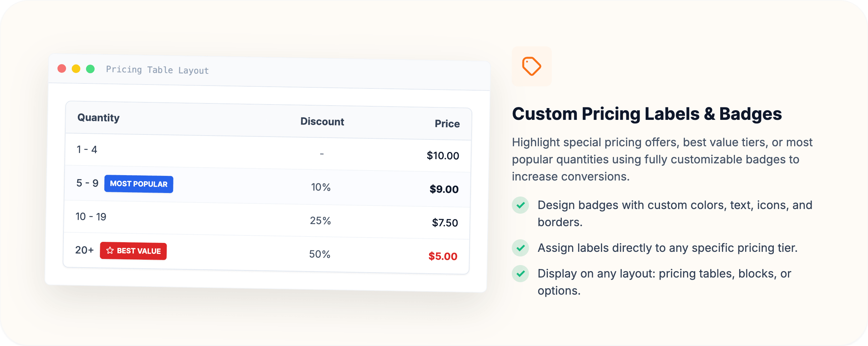The width and height of the screenshot is (868, 346).
Task: Click the Quantity column header
Action: [x=99, y=118]
